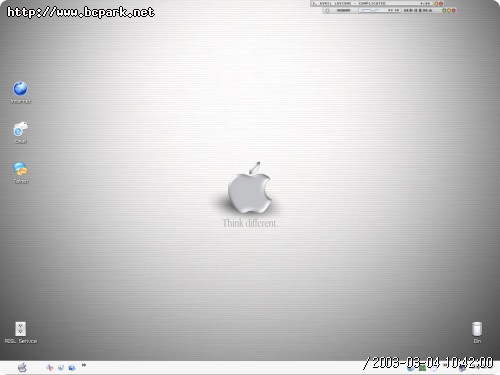This screenshot has width=500, height=375.
Task: Click the middle quick-launch icon in taskbar
Action: [x=61, y=368]
